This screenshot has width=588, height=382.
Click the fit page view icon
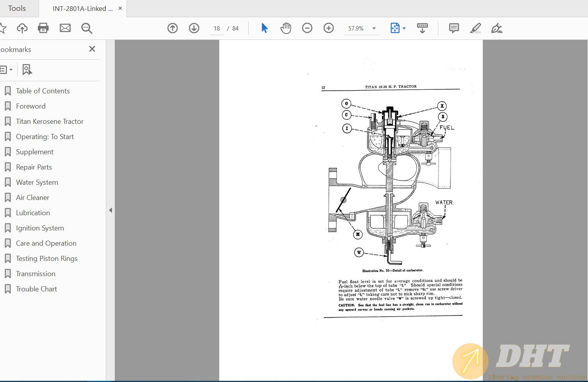point(395,28)
